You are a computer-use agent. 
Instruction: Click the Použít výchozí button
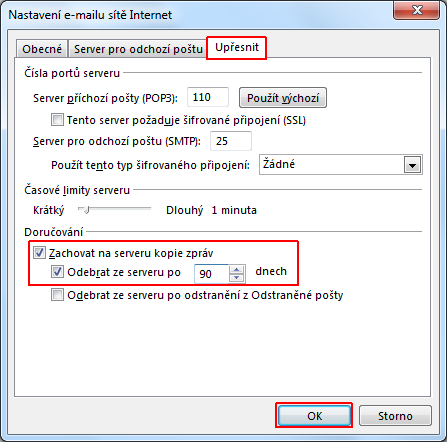point(283,98)
